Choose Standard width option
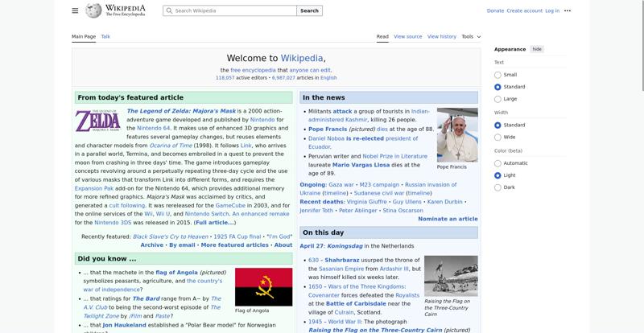The image size is (644, 333). click(x=497, y=125)
